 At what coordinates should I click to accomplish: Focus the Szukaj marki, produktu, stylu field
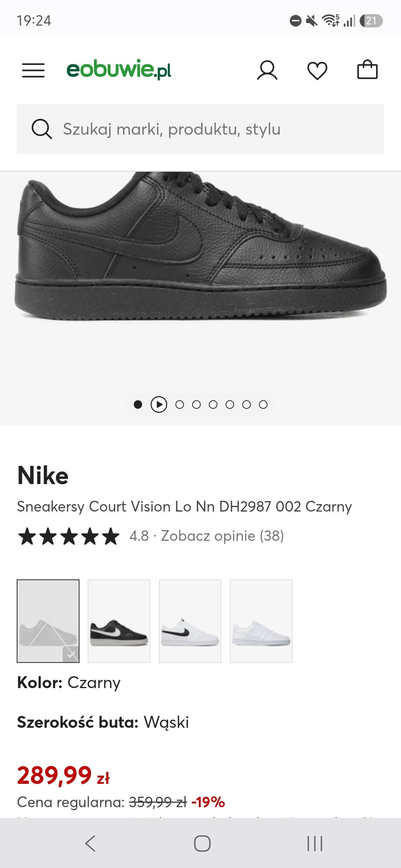[200, 129]
